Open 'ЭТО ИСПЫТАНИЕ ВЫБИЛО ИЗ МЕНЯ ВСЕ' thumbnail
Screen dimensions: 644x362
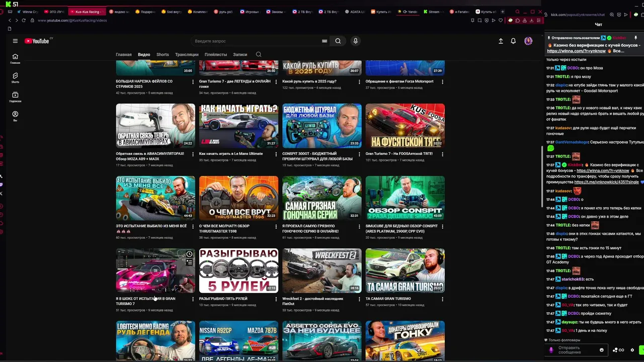155,198
